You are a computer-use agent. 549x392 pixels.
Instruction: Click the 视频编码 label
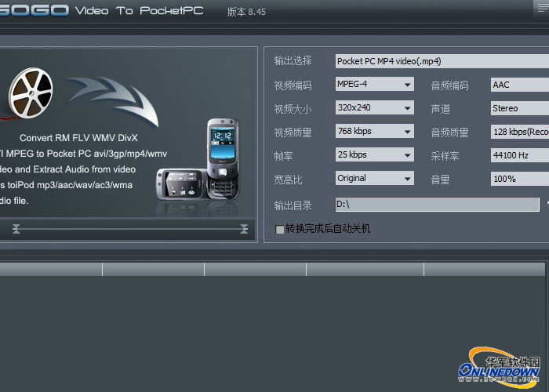coord(293,85)
